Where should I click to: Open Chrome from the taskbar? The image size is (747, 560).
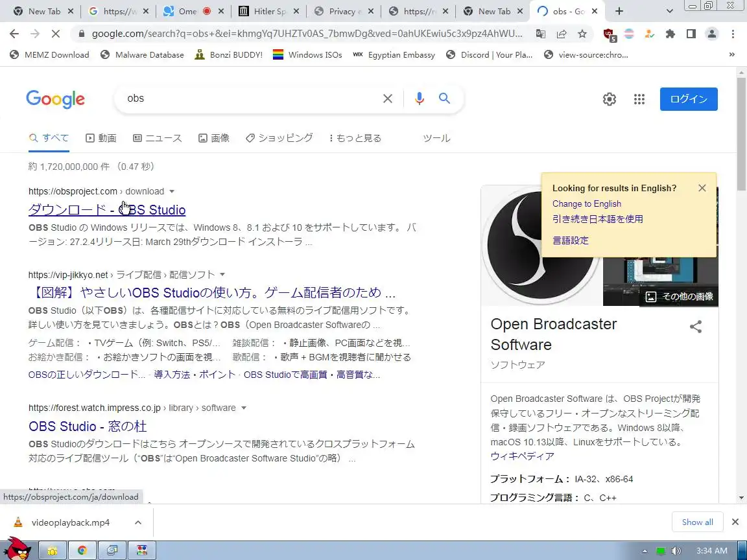coord(82,551)
